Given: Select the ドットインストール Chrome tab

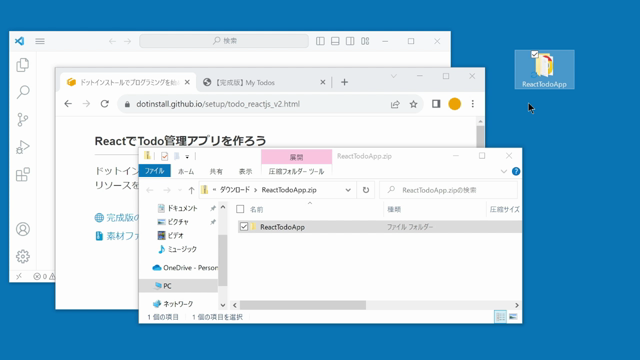Looking at the screenshot, I should click(x=128, y=82).
